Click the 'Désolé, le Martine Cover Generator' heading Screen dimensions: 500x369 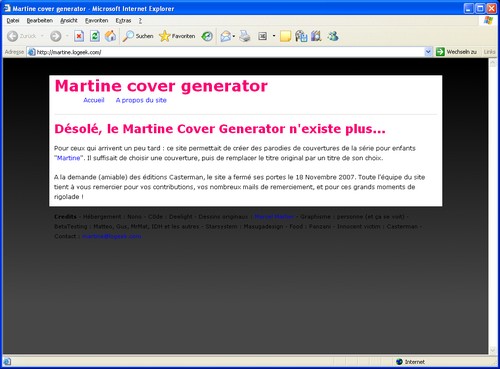coord(220,129)
